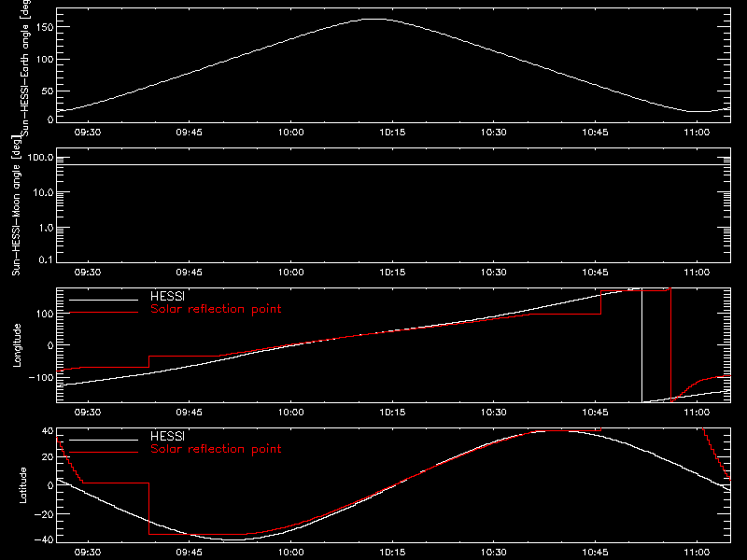Select Solar reflection point legend in Longitude panel
The image size is (747, 560).
coord(216,309)
